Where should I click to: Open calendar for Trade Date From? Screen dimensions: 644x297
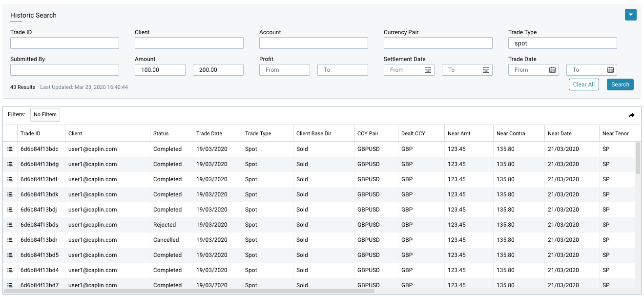[552, 70]
